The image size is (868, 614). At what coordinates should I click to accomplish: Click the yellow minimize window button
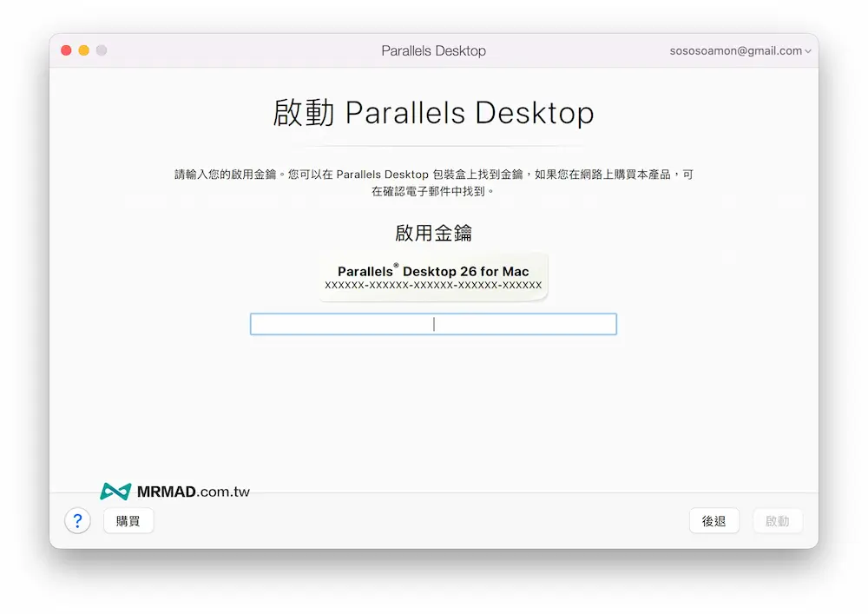click(x=83, y=50)
